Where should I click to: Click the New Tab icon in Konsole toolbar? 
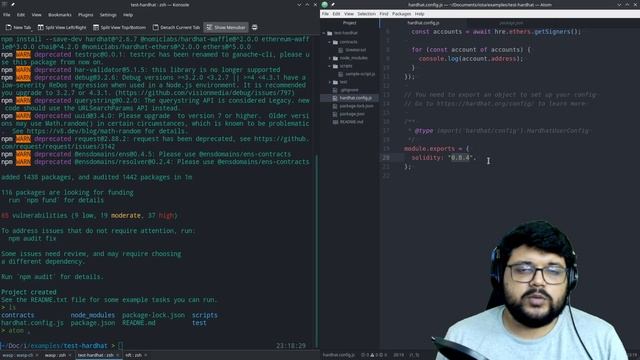tap(9, 27)
